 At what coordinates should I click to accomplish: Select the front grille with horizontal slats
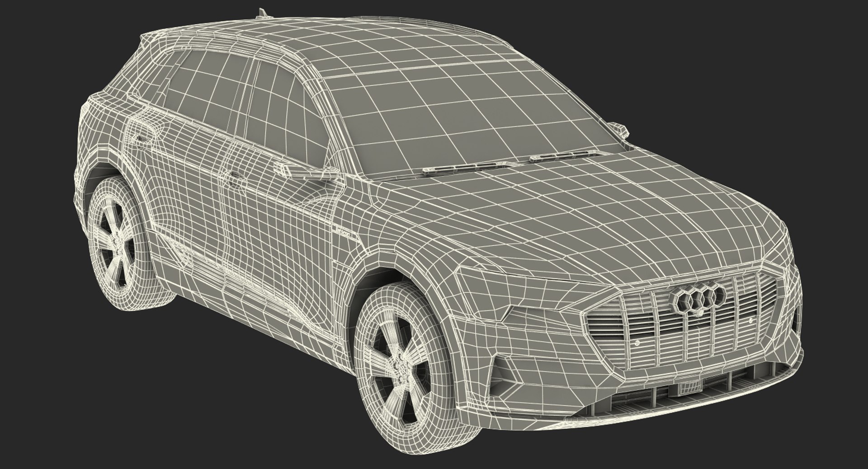[683, 321]
